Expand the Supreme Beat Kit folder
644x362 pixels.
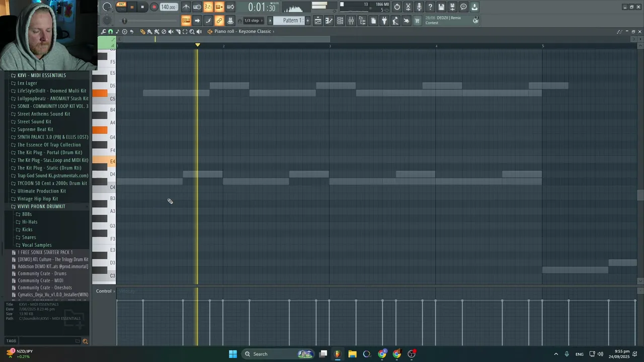point(35,129)
